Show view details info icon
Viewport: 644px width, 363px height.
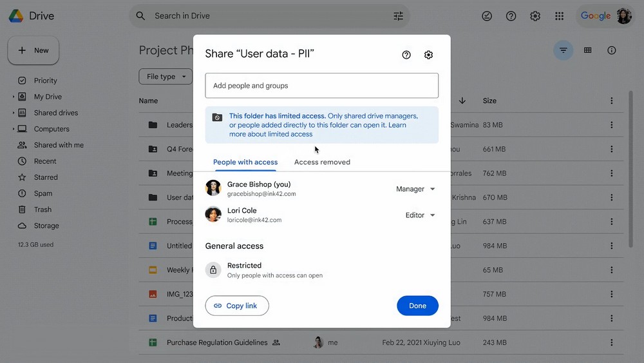click(x=612, y=50)
